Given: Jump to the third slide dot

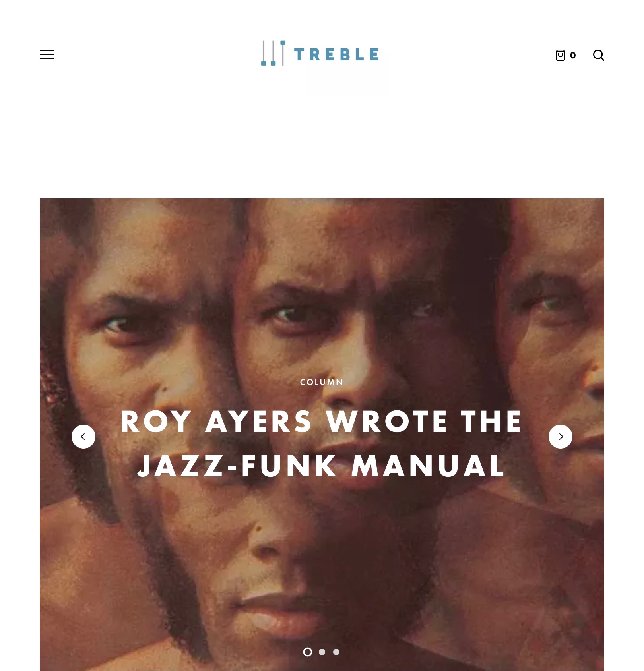Looking at the screenshot, I should (336, 652).
